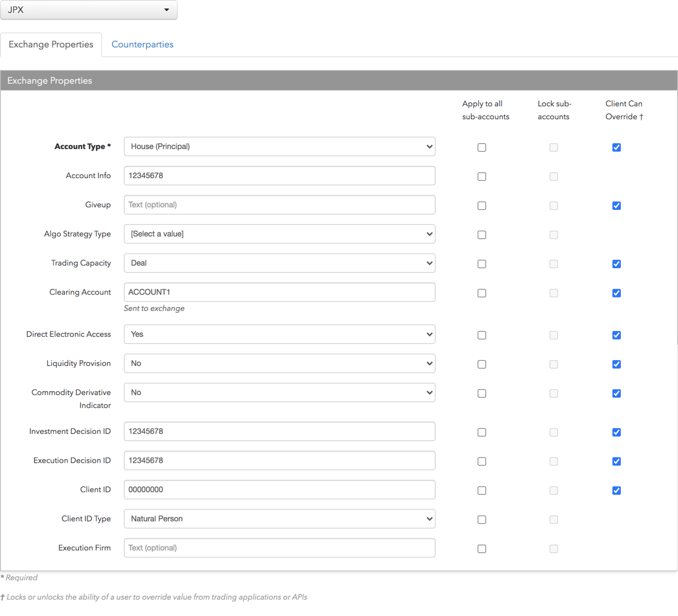This screenshot has width=678, height=616.
Task: Click the 'Sent to exchange' note
Action: (154, 308)
